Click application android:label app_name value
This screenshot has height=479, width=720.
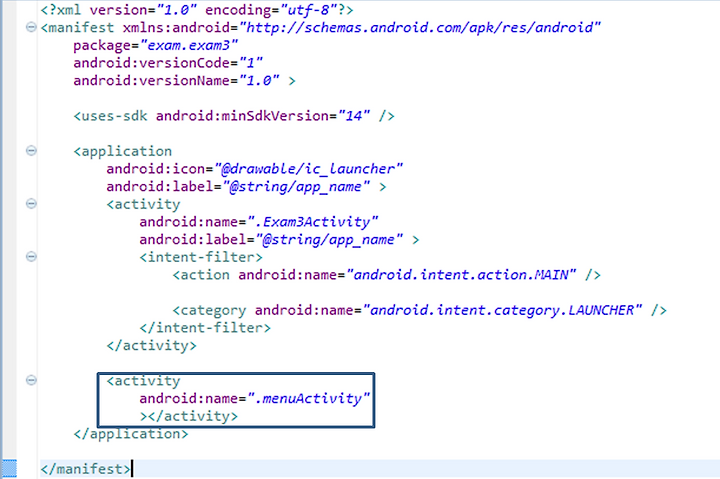[296, 187]
